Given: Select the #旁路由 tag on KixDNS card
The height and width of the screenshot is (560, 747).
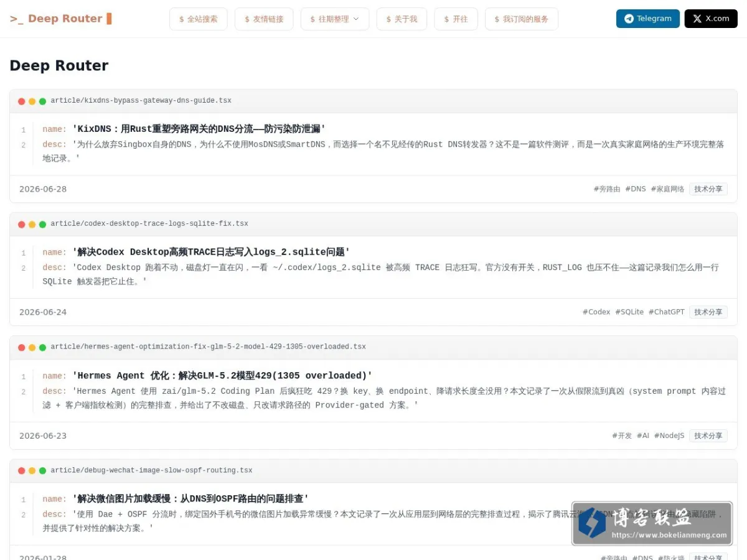Looking at the screenshot, I should [607, 189].
